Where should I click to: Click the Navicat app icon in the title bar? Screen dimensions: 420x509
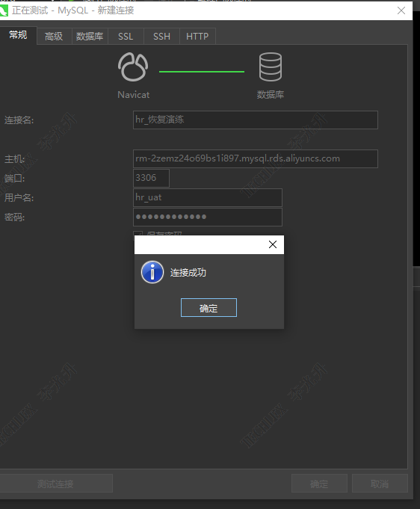pos(4,10)
